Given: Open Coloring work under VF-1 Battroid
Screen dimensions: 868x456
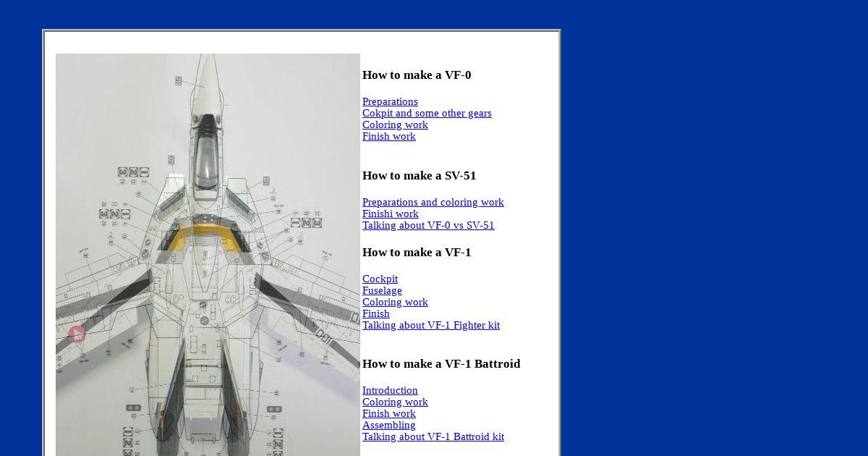Looking at the screenshot, I should (395, 402).
